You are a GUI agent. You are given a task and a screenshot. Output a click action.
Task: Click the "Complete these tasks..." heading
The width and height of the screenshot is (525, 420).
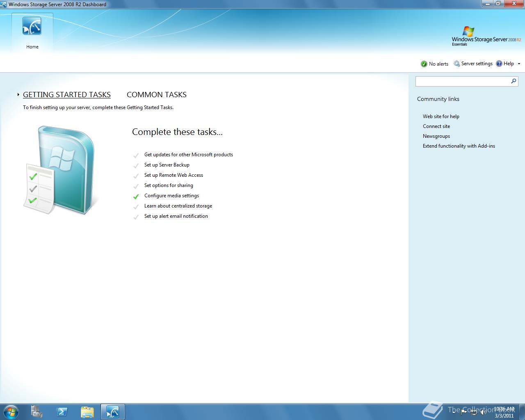(177, 132)
